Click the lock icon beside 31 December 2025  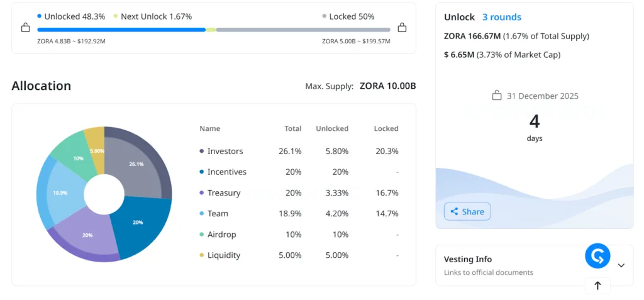(497, 96)
